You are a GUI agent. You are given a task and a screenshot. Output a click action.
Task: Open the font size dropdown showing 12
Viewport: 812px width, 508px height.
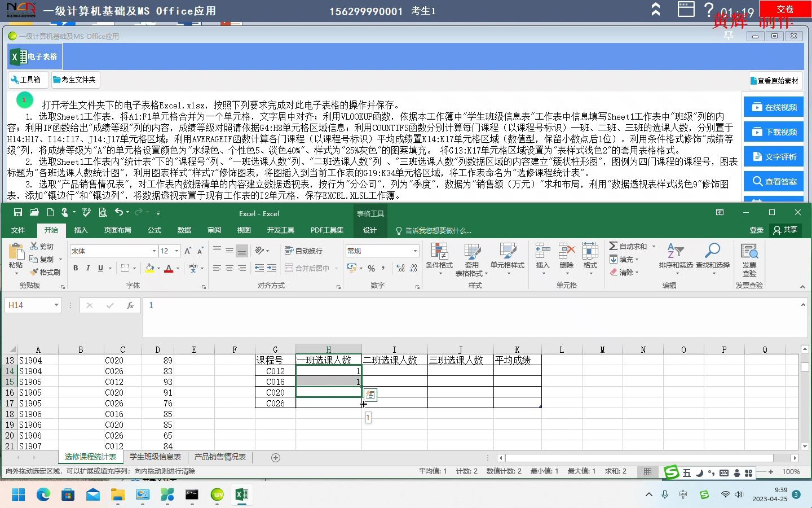(x=176, y=251)
